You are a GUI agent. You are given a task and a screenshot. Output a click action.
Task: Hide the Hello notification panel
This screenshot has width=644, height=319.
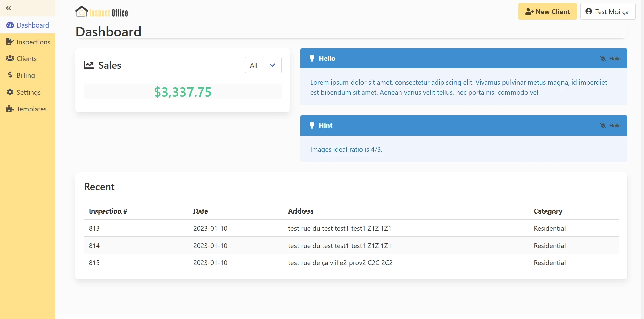tap(610, 59)
